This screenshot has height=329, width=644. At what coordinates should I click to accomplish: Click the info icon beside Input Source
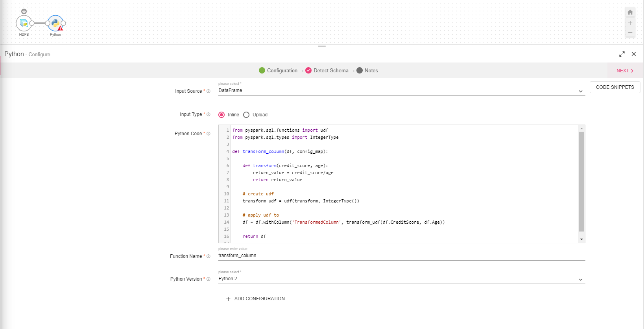pos(209,91)
